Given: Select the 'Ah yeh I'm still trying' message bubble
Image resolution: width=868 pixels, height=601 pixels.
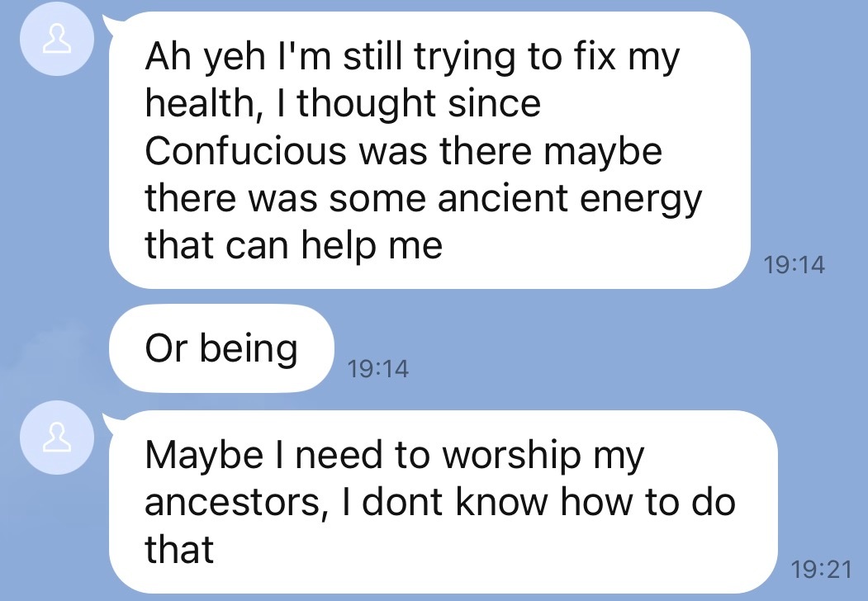Looking at the screenshot, I should [429, 150].
